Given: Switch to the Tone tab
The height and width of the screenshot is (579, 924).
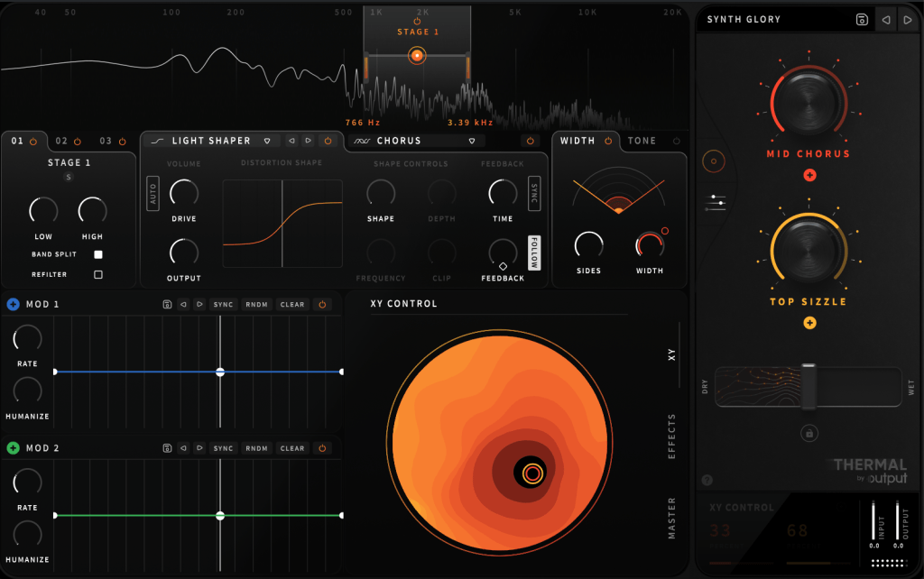Looking at the screenshot, I should coord(642,141).
